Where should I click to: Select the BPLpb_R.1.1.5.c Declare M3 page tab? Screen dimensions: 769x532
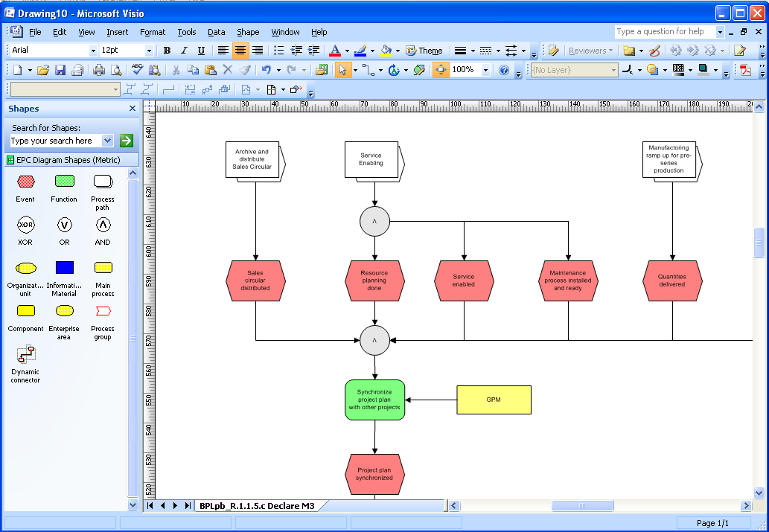(257, 505)
